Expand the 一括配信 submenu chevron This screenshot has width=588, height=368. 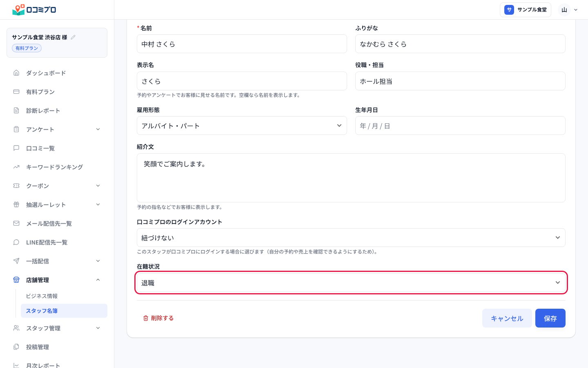click(x=98, y=261)
